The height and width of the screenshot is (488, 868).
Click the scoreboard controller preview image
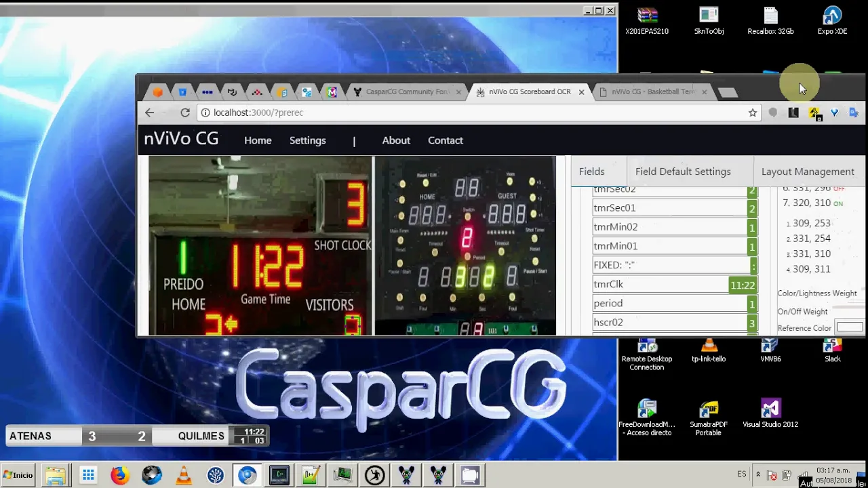[465, 245]
